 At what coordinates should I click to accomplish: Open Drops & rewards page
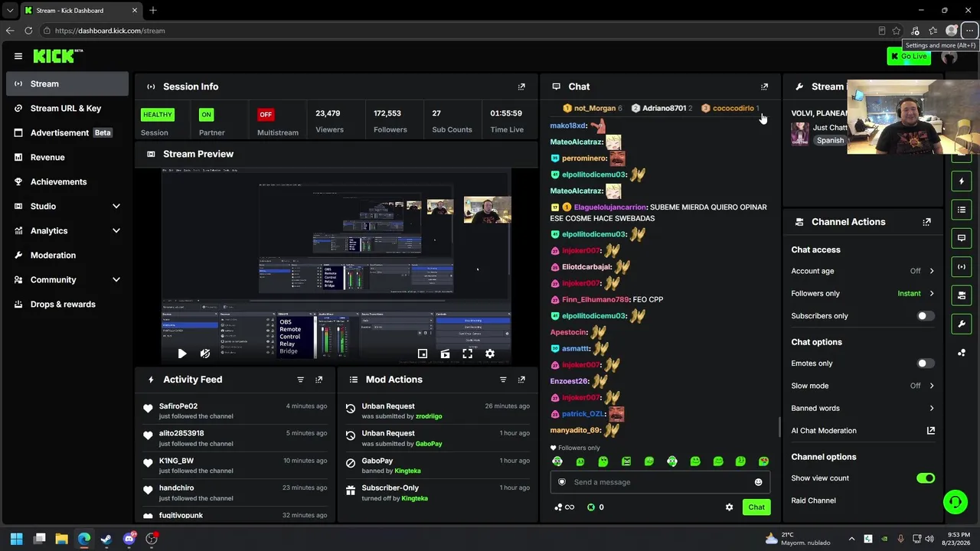(67, 304)
